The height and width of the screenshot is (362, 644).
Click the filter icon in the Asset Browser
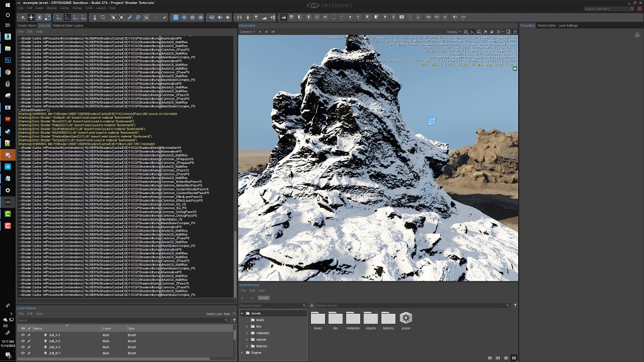515,305
